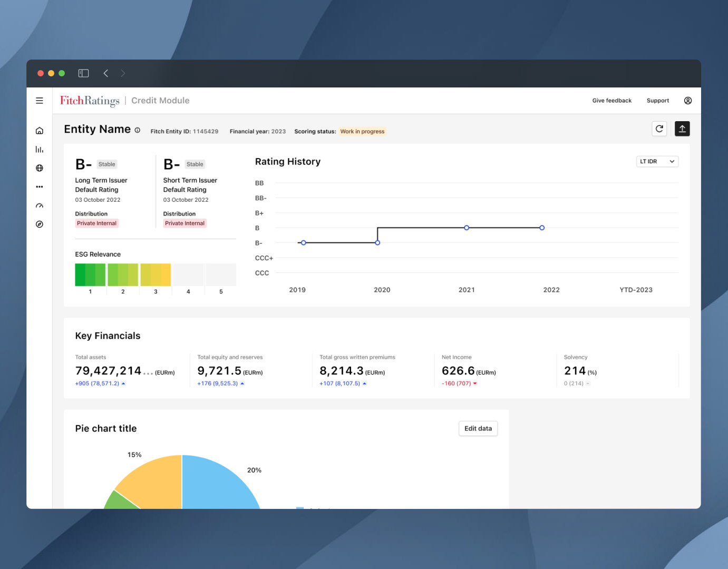Open the gauge speedometer sidebar icon
This screenshot has width=728, height=569.
pyautogui.click(x=40, y=205)
